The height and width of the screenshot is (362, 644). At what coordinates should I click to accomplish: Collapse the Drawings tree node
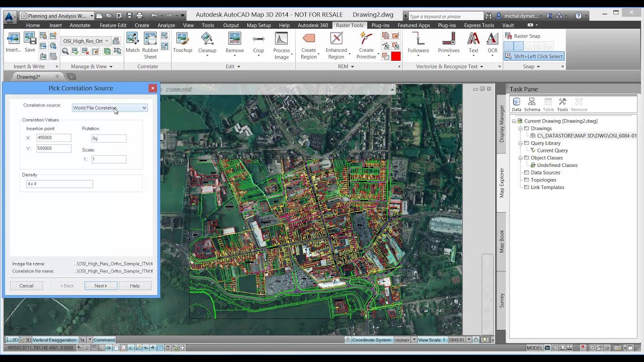520,128
